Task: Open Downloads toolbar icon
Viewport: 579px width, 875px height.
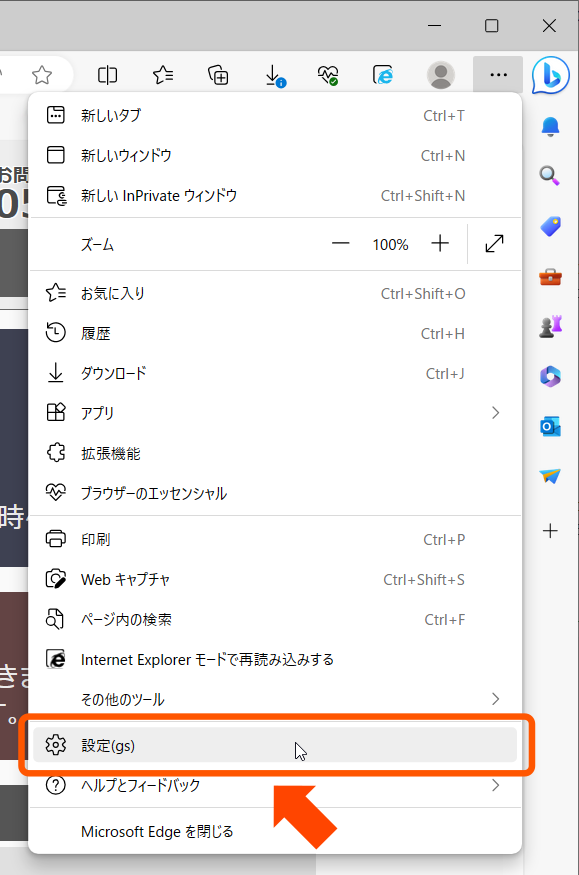Action: point(274,75)
